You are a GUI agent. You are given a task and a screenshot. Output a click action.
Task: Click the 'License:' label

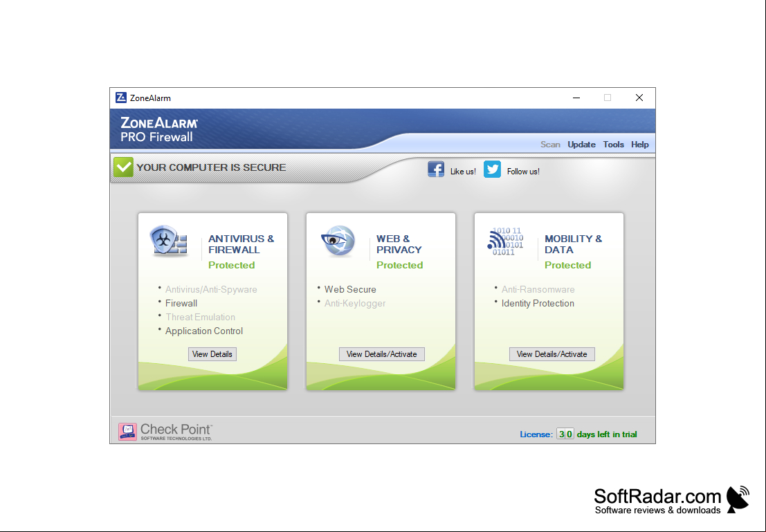[536, 434]
